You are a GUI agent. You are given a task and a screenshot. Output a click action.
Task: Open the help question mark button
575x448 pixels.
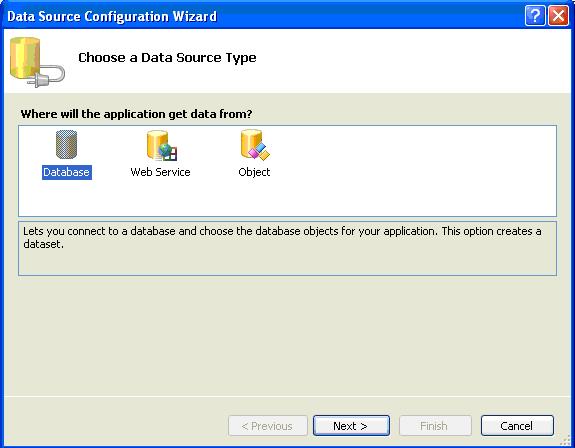point(535,16)
